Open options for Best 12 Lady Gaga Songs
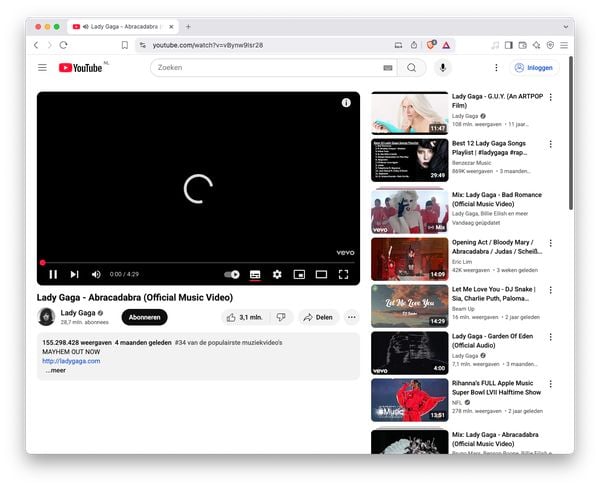Screen dimensions: 600x488 click(551, 144)
